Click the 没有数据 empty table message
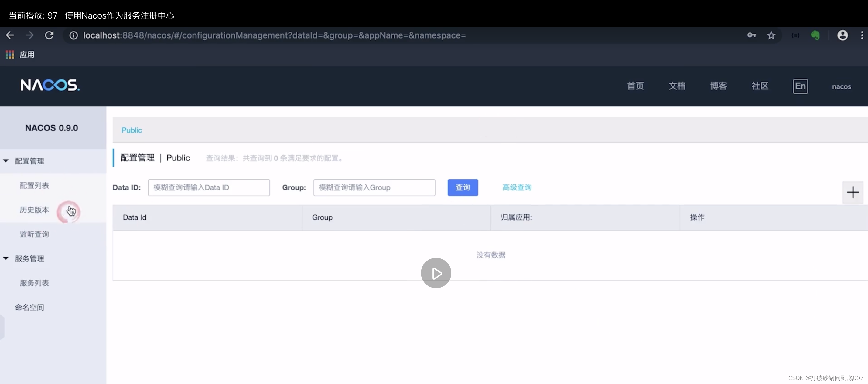 pos(490,255)
